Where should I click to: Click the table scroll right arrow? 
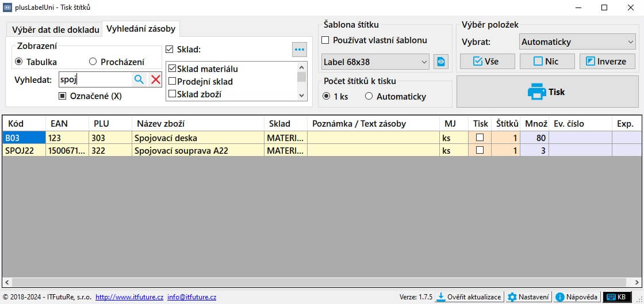[636, 282]
